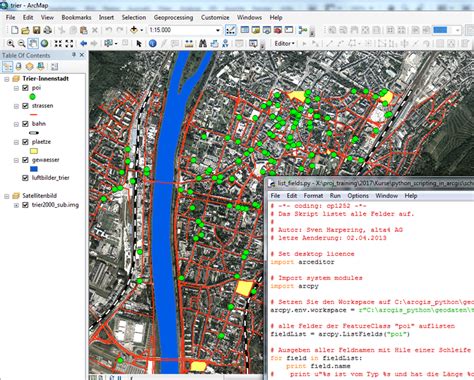This screenshot has width=474, height=380.
Task: Click the Fixed Zoom In icon
Action: tap(58, 43)
